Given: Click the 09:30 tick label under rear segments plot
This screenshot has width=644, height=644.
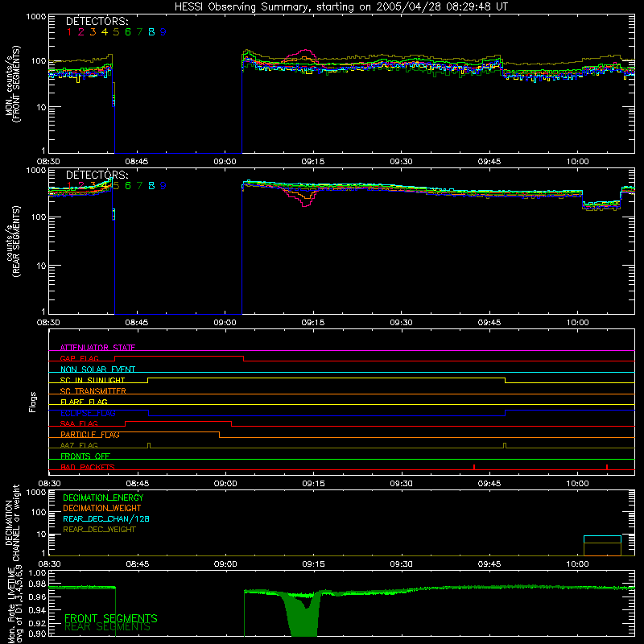Looking at the screenshot, I should pos(401,323).
